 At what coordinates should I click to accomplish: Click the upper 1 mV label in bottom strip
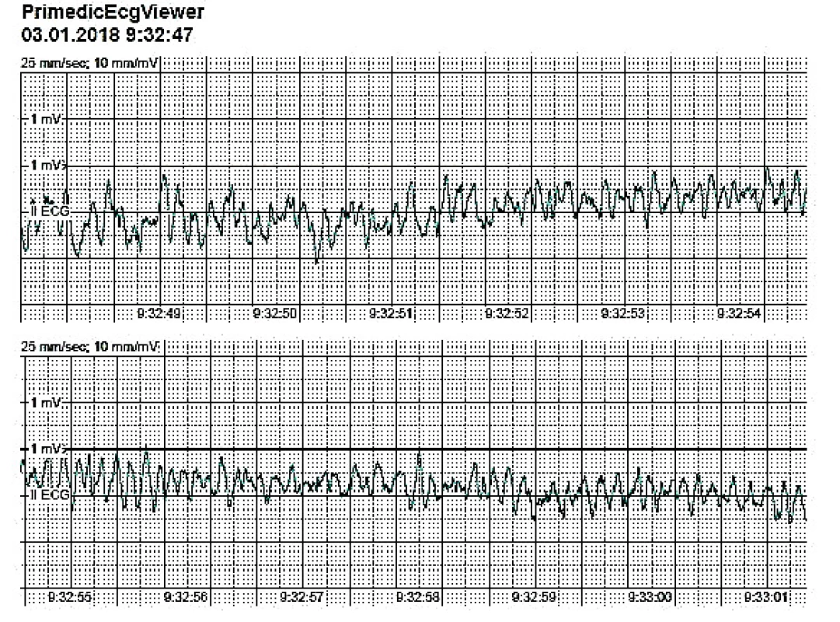(46, 402)
